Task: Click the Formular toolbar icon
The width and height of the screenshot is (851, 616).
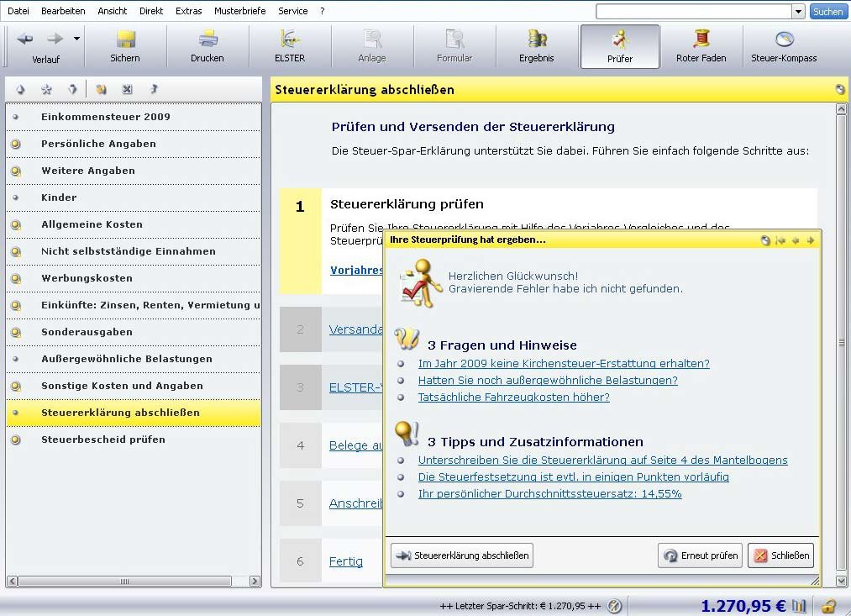Action: coord(454,39)
